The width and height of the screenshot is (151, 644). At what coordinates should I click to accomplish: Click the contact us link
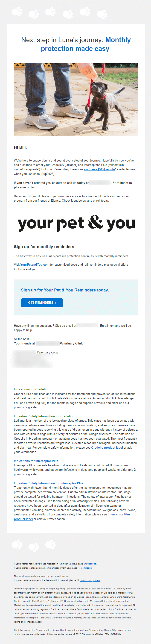tap(86, 568)
